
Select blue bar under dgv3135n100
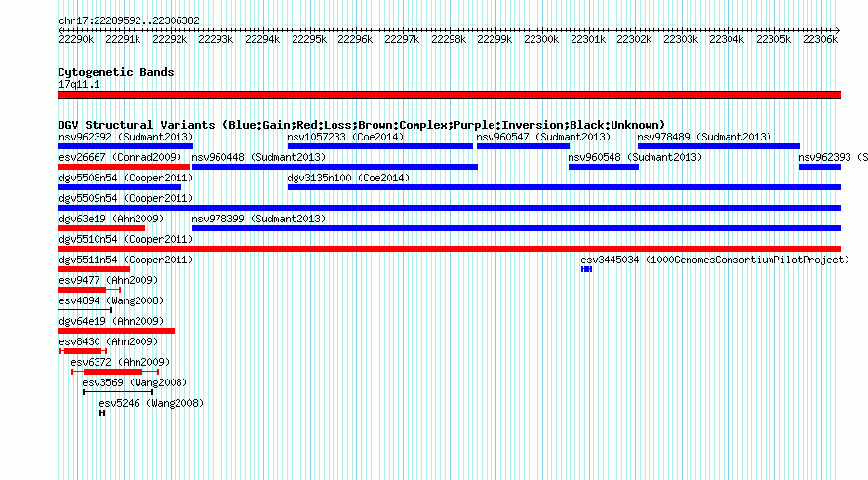click(564, 187)
